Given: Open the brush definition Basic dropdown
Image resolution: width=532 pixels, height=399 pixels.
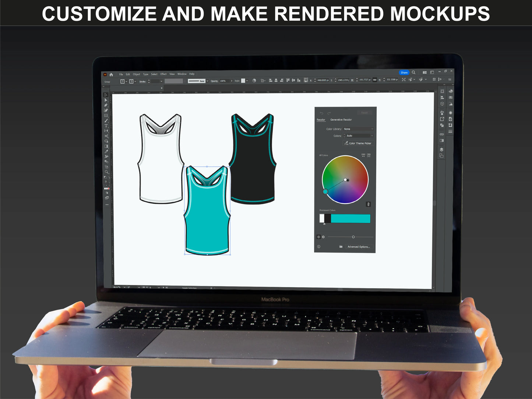Looking at the screenshot, I should tap(207, 81).
